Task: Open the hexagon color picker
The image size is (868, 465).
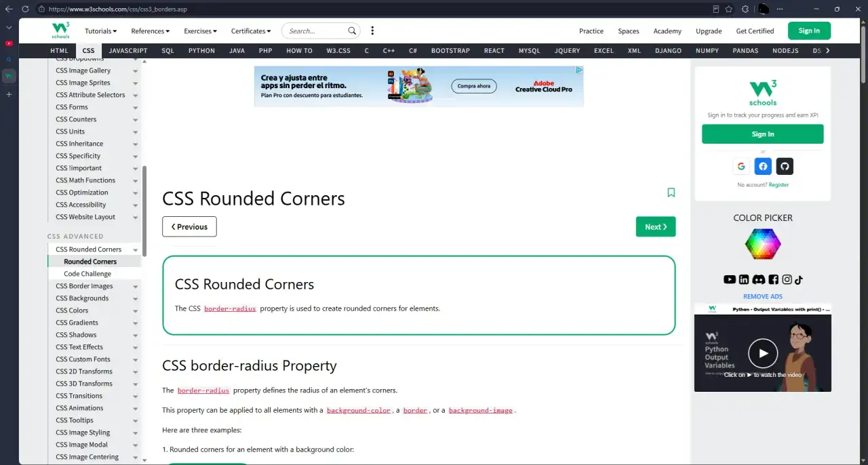Action: pos(763,244)
